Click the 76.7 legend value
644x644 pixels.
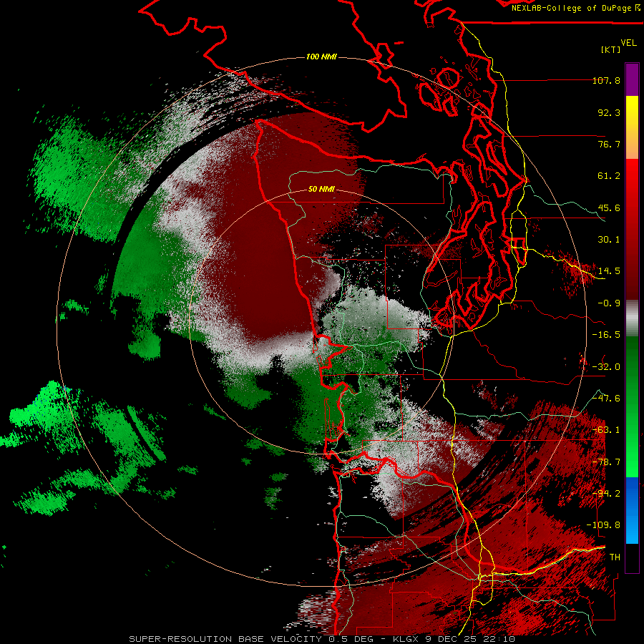tap(609, 144)
